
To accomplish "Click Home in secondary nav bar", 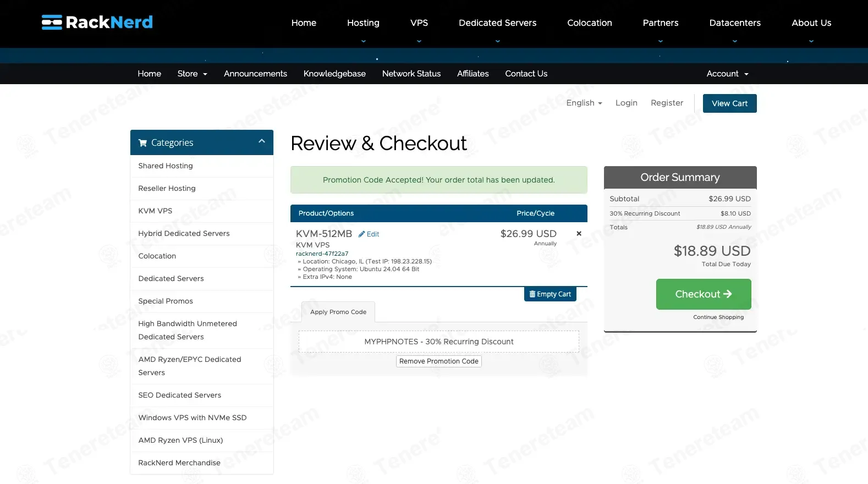I will (x=149, y=74).
